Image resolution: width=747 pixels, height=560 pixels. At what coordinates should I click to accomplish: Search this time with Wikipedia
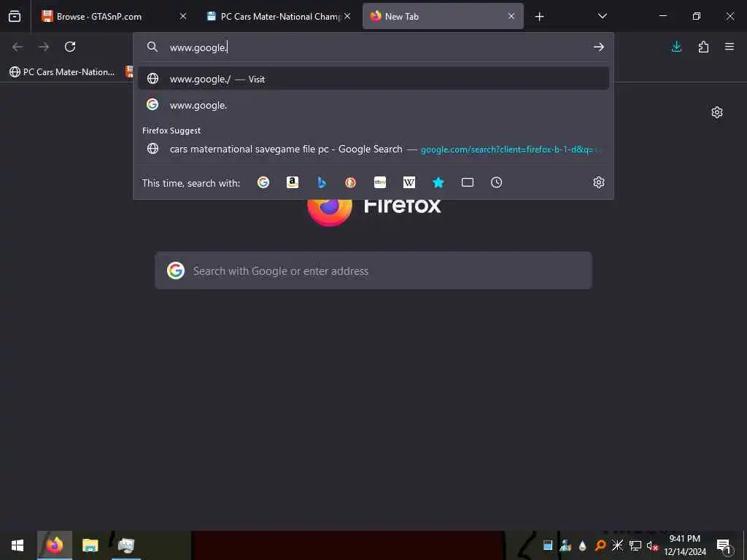(x=409, y=182)
